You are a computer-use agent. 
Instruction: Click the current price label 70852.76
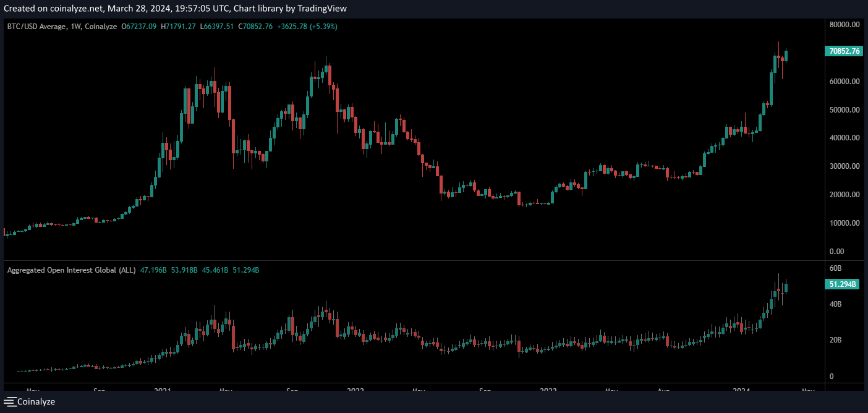[843, 51]
